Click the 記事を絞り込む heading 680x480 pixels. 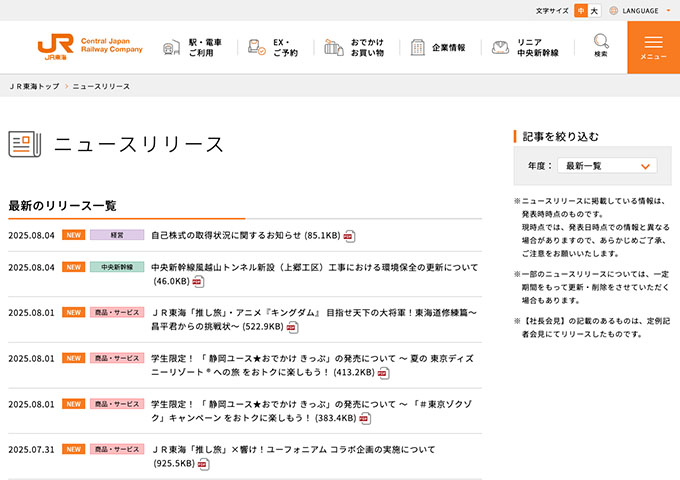click(560, 137)
